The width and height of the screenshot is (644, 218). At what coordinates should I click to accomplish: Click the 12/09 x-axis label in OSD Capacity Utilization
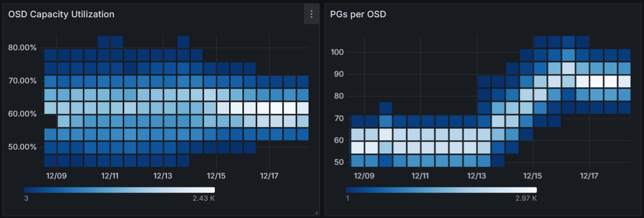pyautogui.click(x=57, y=176)
